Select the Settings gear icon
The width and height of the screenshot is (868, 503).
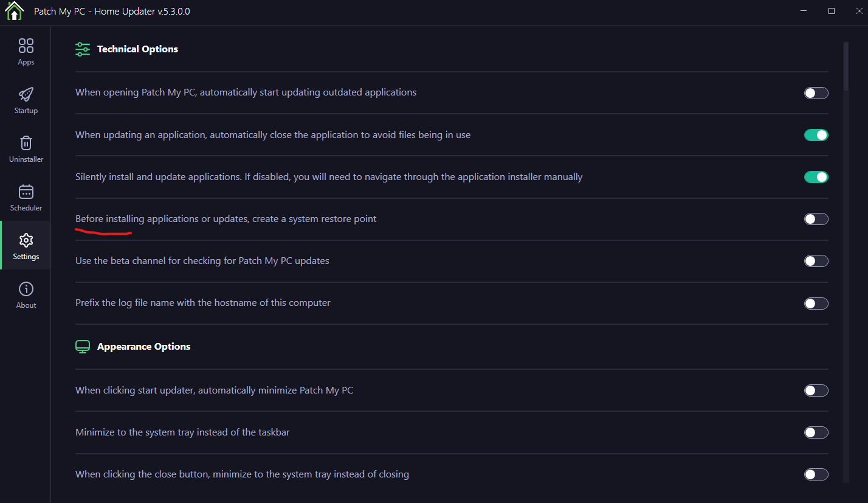coord(26,241)
